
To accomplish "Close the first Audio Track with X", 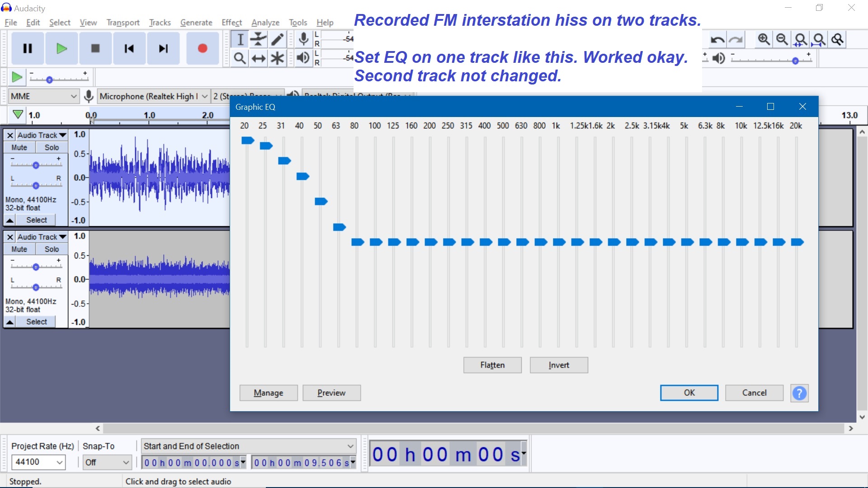I will pos(10,135).
